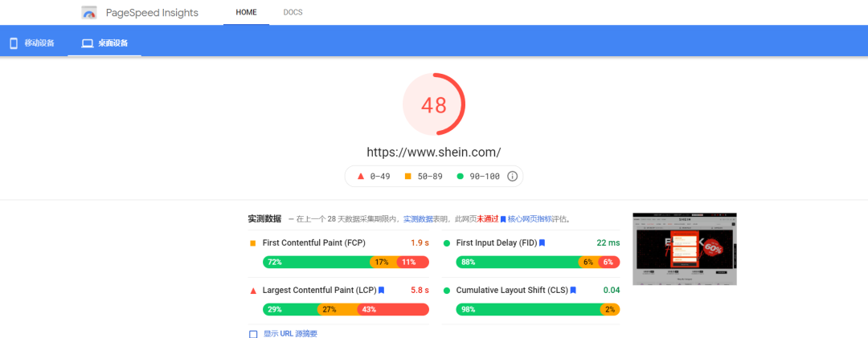868x338 pixels.
Task: Select the 桌面设备 desktop tab
Action: pyautogui.click(x=104, y=43)
